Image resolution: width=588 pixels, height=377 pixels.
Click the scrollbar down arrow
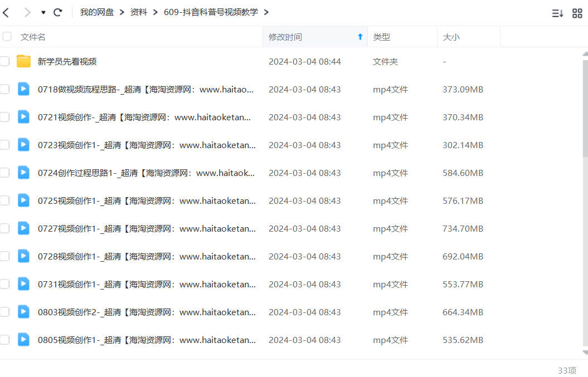tap(585, 352)
